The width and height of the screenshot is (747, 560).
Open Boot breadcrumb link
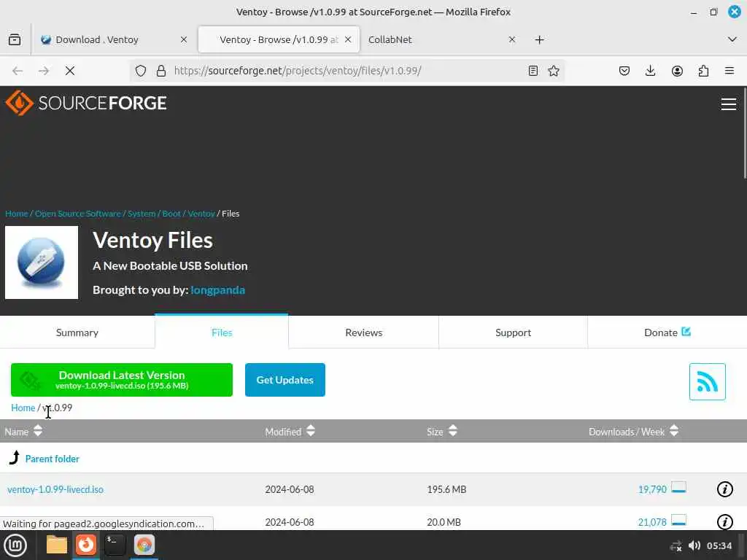(x=171, y=214)
